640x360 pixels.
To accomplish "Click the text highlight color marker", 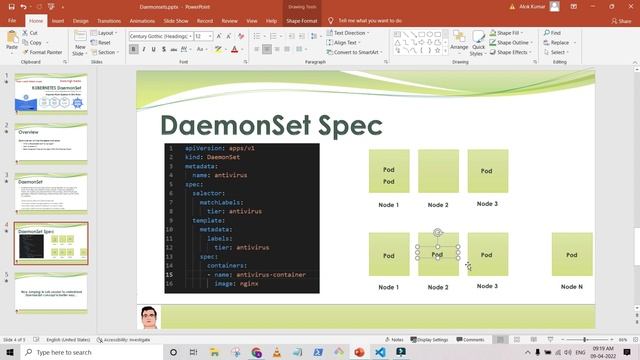I will [218, 49].
